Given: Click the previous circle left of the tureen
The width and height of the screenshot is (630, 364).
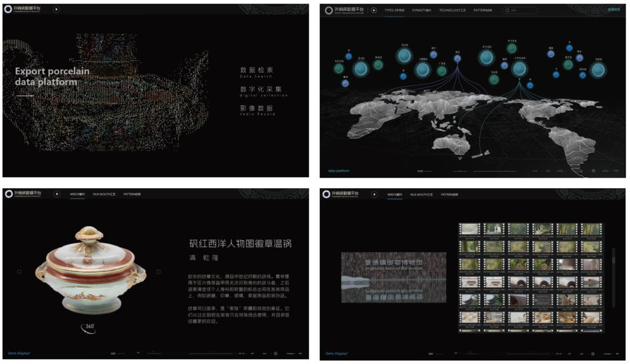Looking at the screenshot, I should pyautogui.click(x=19, y=271).
